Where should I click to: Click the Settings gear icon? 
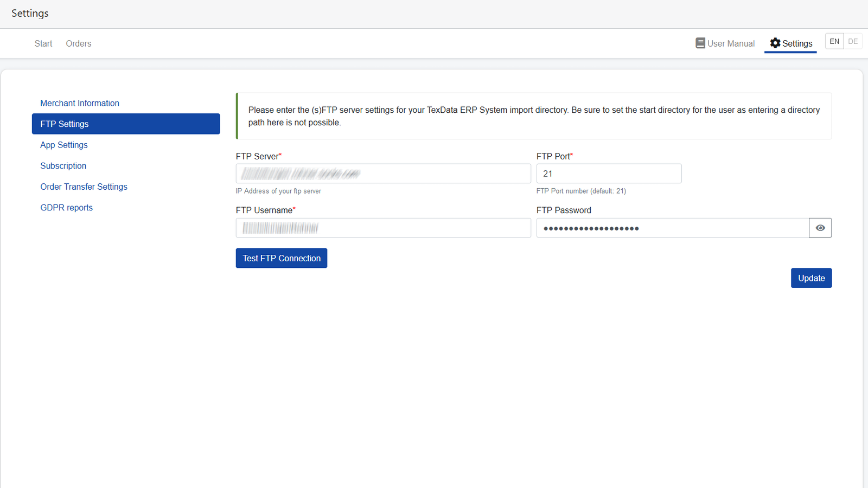click(x=775, y=43)
